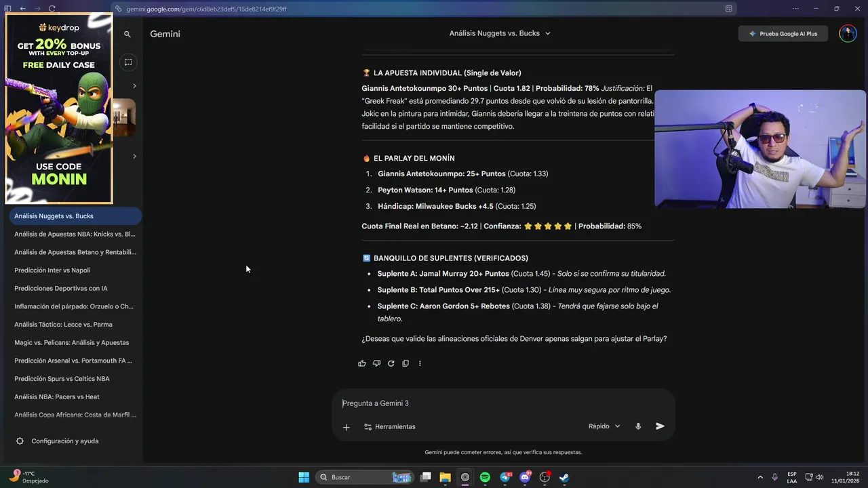
Task: Click text Peyton Watson: 14+ Puntos
Action: pos(425,190)
